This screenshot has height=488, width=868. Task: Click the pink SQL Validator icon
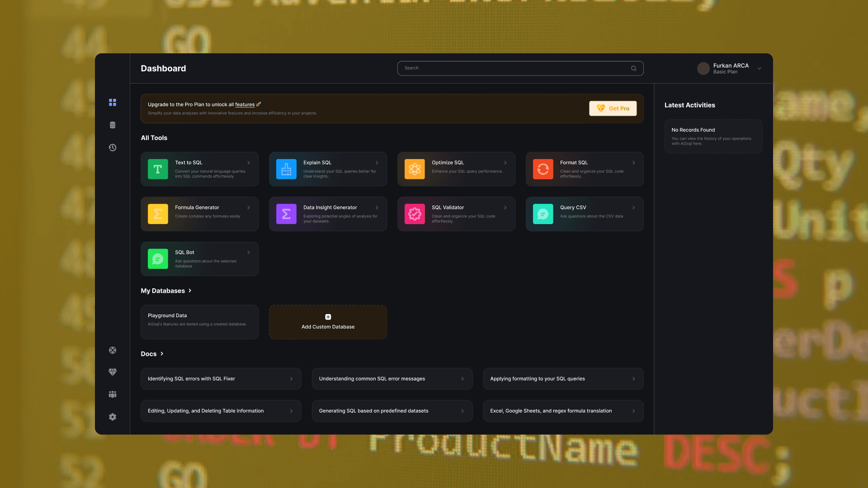pos(415,214)
